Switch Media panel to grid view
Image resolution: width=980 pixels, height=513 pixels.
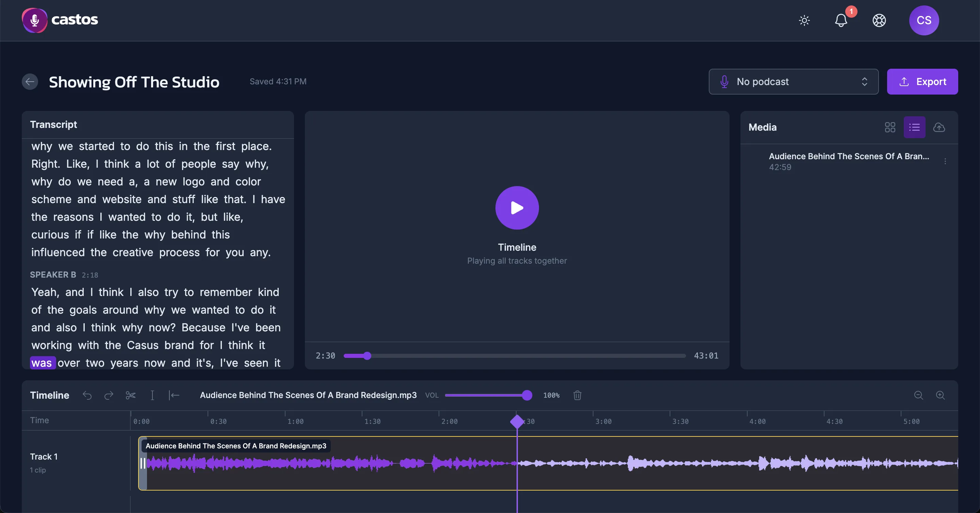[890, 127]
